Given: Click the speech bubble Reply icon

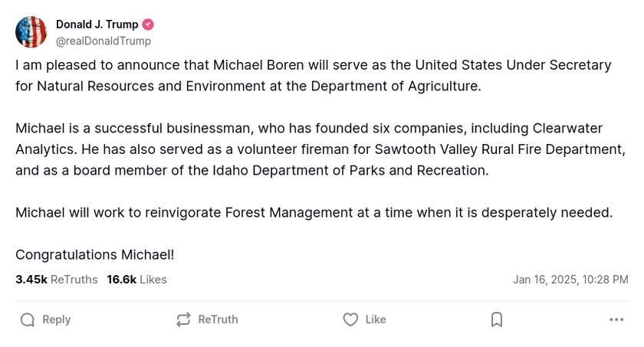Looking at the screenshot, I should (x=28, y=319).
